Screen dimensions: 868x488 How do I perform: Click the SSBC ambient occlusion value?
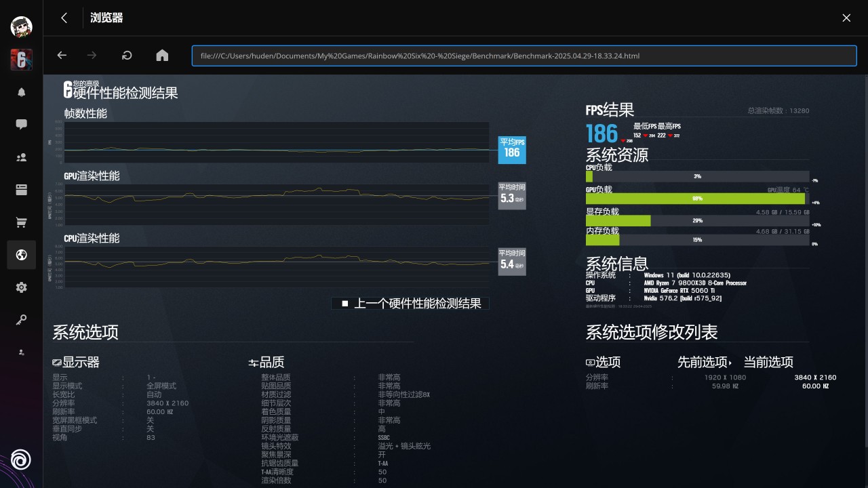(x=384, y=438)
